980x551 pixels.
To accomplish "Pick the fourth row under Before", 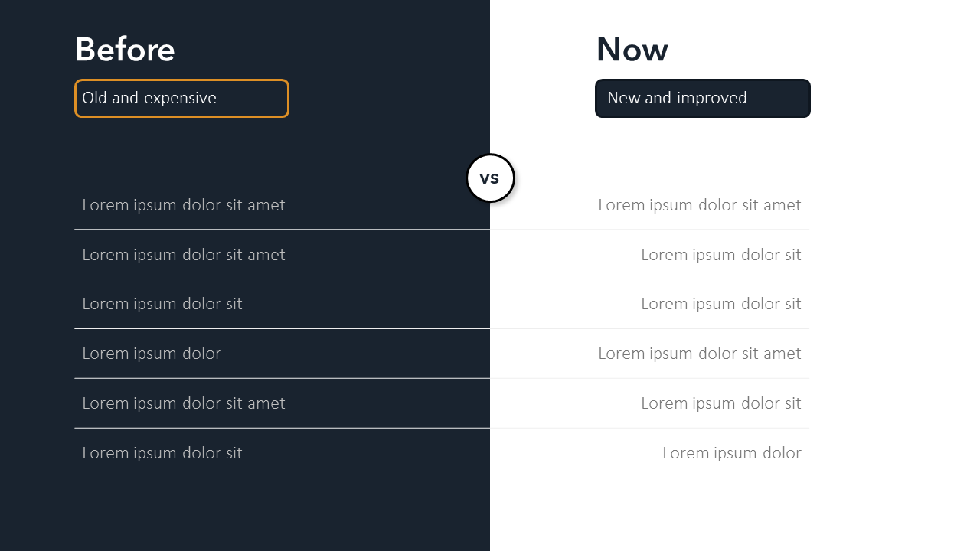I will coord(152,354).
